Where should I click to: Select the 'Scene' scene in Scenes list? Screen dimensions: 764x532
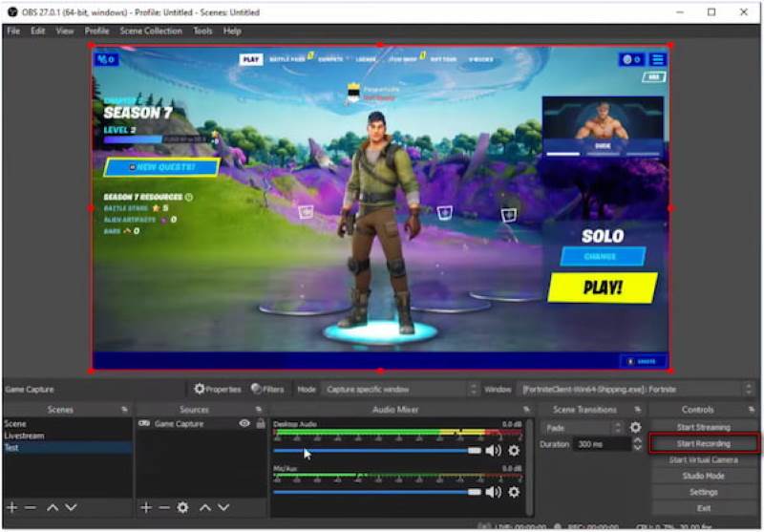coord(67,424)
